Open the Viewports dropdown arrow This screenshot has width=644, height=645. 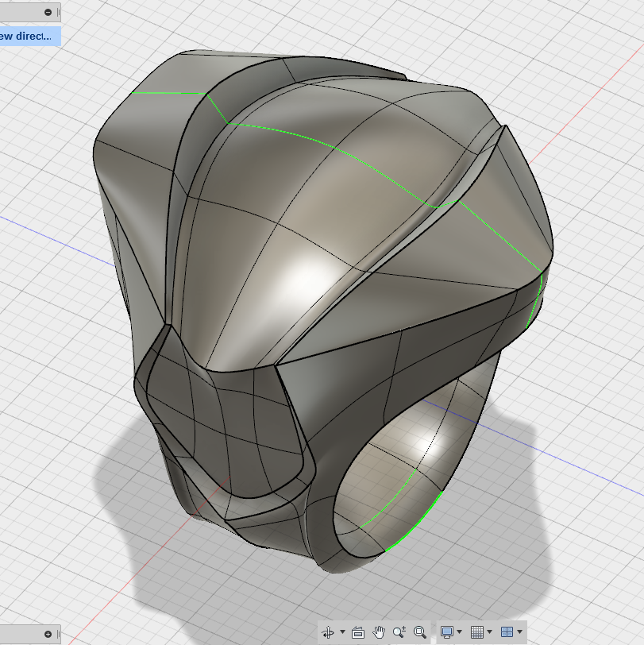point(520,631)
